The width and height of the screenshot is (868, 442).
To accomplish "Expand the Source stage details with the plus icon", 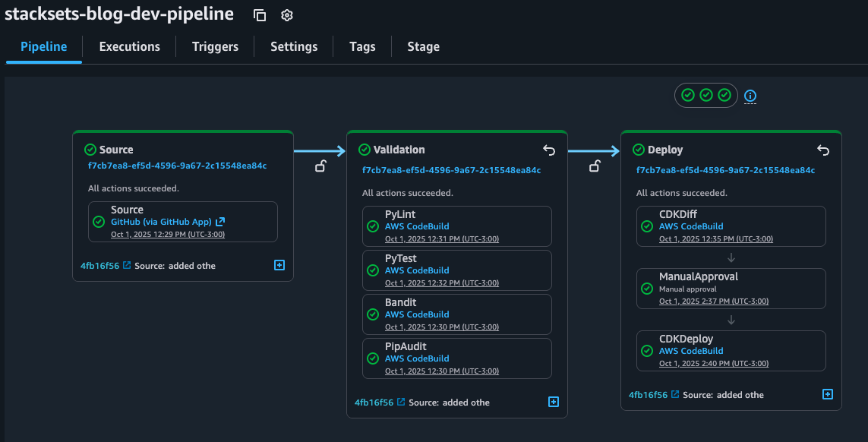I will tap(279, 265).
